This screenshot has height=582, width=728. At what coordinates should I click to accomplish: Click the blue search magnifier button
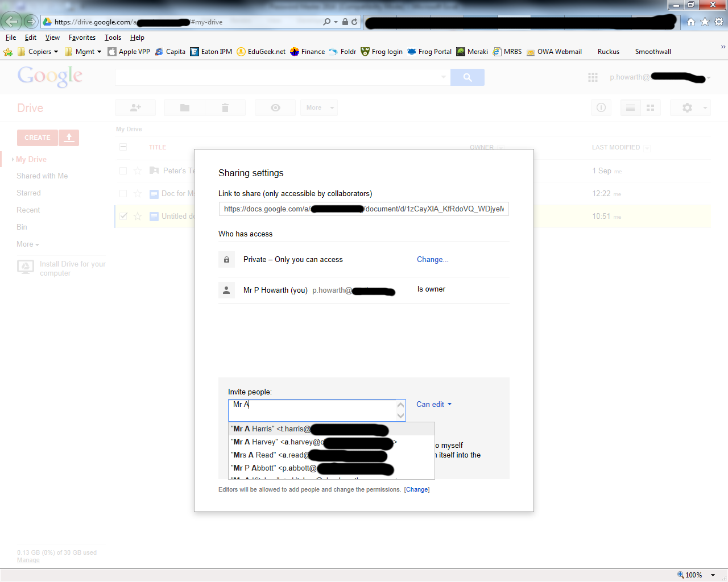(x=468, y=77)
